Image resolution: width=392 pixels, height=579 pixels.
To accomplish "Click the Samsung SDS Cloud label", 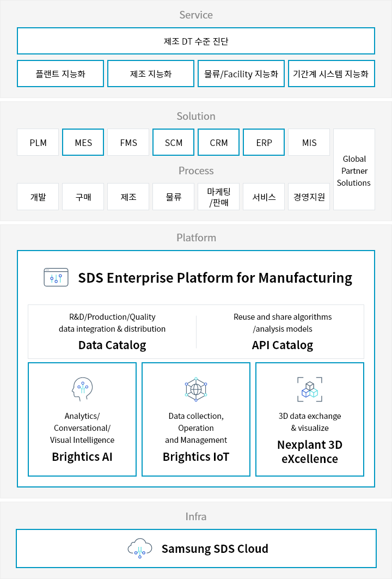I will 215,548.
